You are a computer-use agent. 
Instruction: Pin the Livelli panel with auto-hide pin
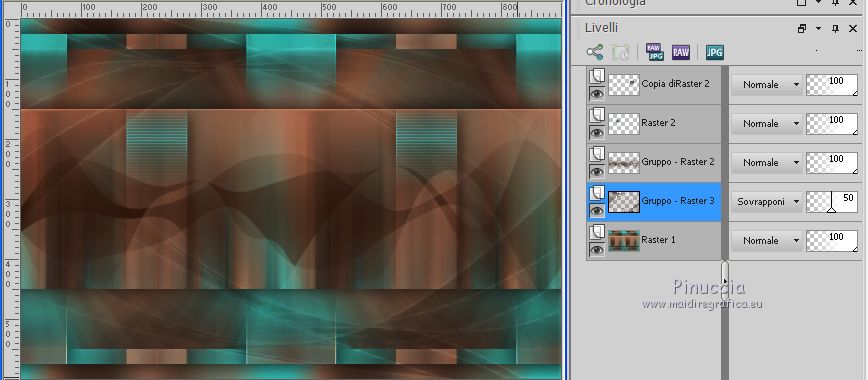coord(835,29)
